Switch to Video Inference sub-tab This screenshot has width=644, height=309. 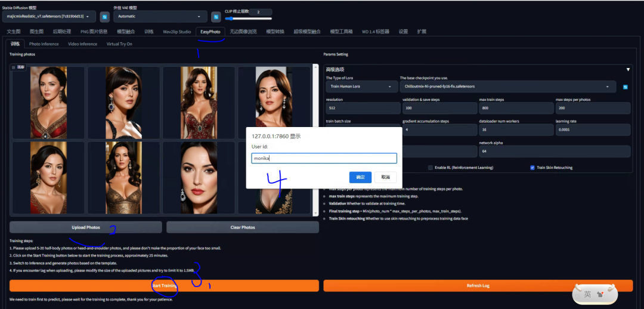82,44
